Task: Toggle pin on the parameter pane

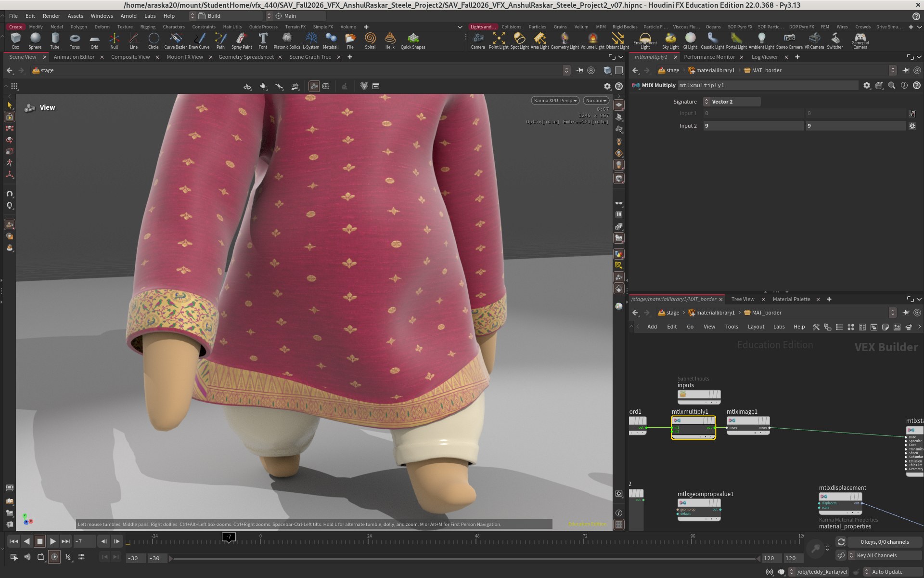Action: [906, 70]
